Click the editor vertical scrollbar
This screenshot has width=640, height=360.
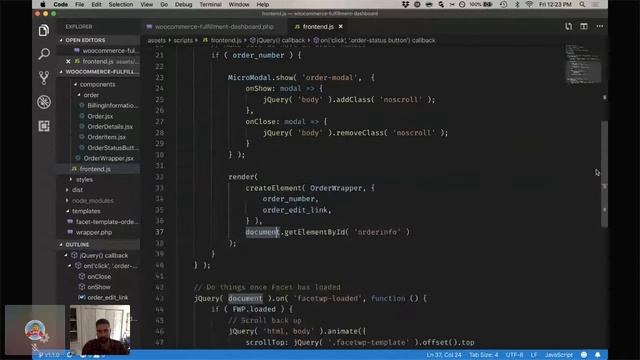click(x=604, y=174)
